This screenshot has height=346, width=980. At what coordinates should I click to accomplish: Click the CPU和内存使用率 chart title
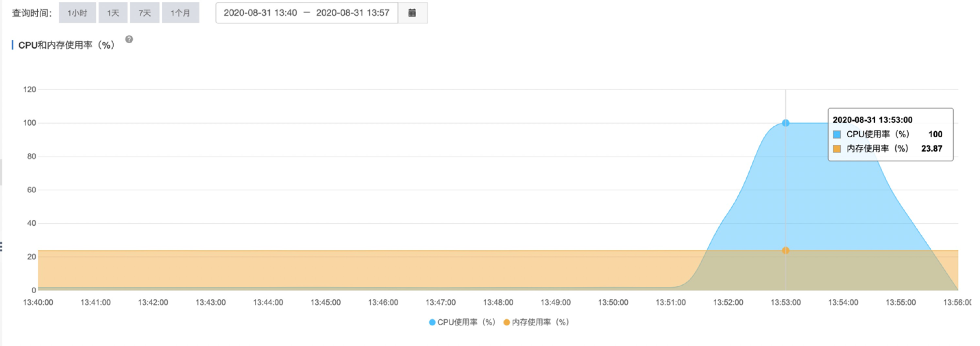coord(66,45)
